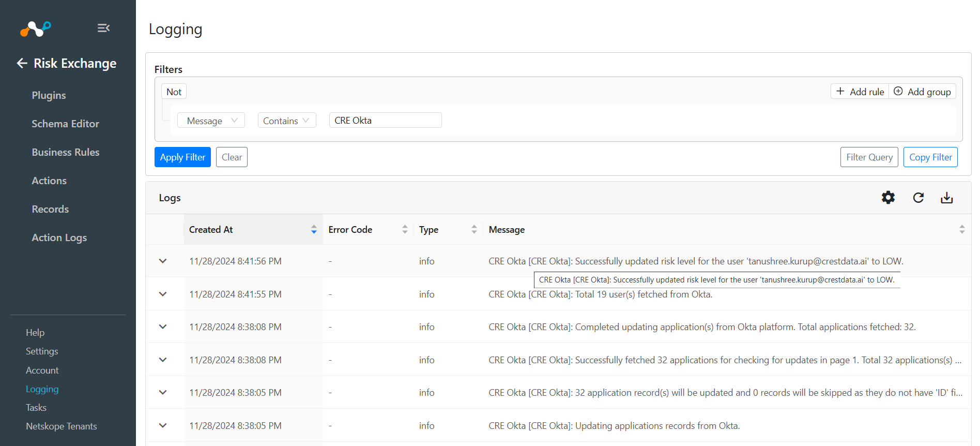This screenshot has height=446, width=980.
Task: Refresh the logs table
Action: pyautogui.click(x=918, y=198)
